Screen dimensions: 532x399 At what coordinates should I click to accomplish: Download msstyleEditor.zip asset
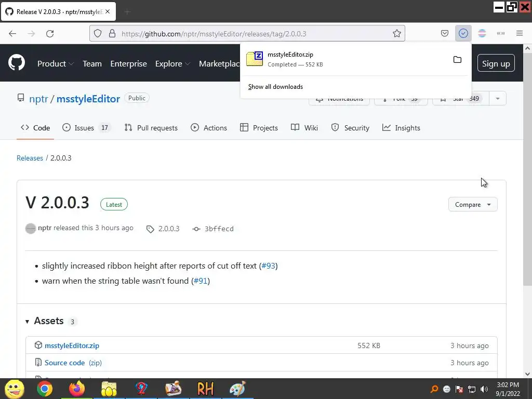72,345
